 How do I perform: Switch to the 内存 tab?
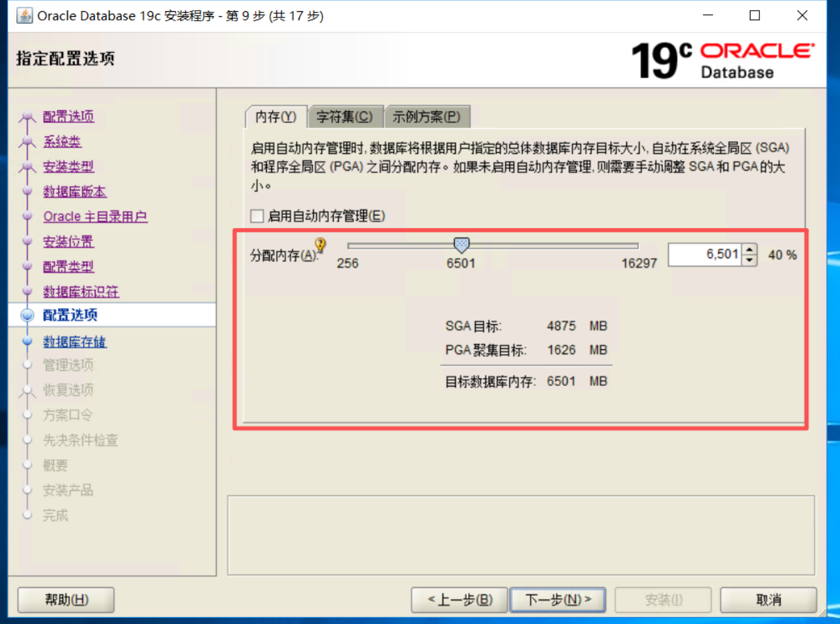(276, 117)
